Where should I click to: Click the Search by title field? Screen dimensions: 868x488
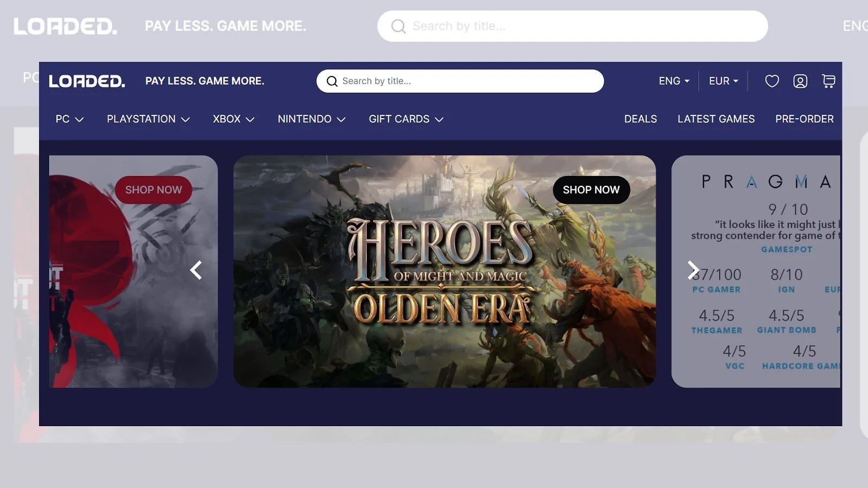(x=460, y=81)
